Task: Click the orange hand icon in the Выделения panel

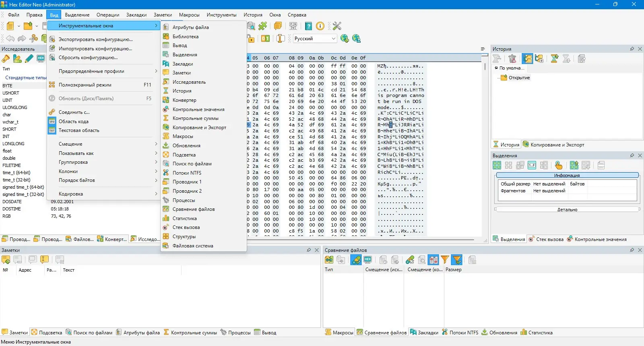Action: pos(558,165)
